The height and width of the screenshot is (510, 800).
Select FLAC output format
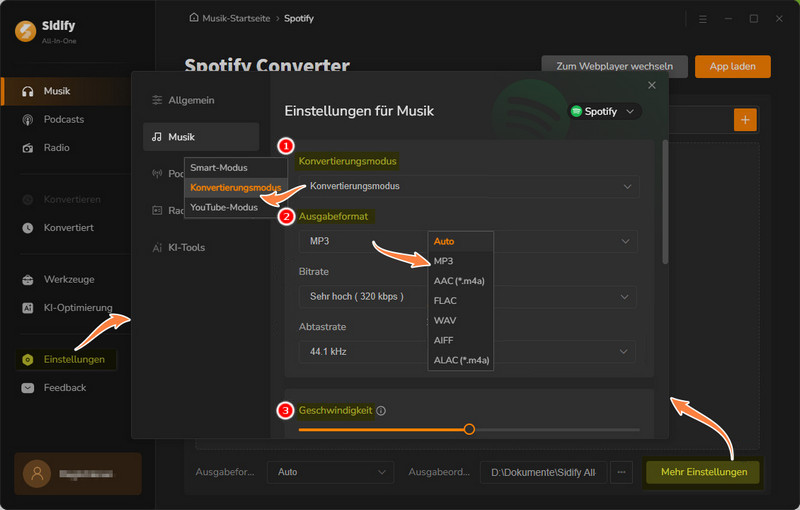tap(461, 301)
